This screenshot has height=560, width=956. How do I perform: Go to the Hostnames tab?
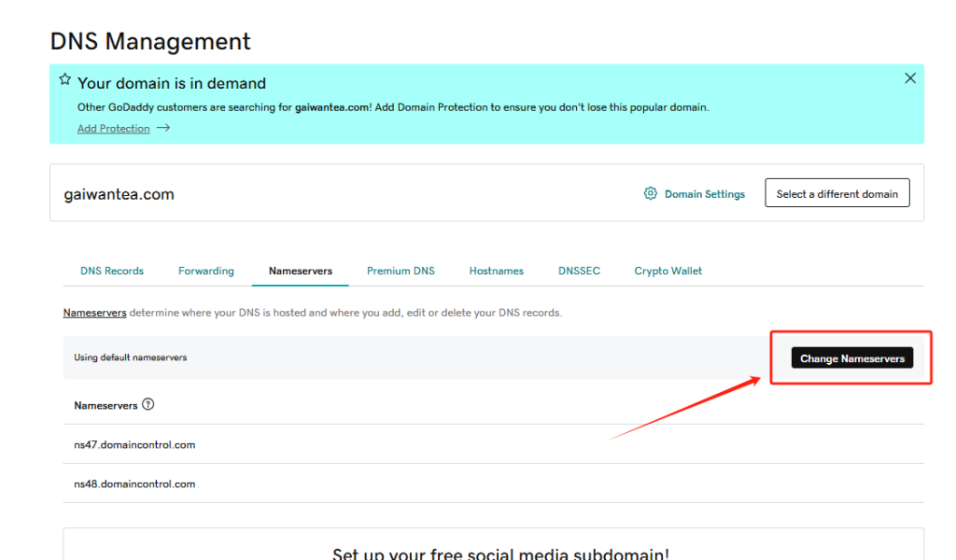(x=497, y=271)
